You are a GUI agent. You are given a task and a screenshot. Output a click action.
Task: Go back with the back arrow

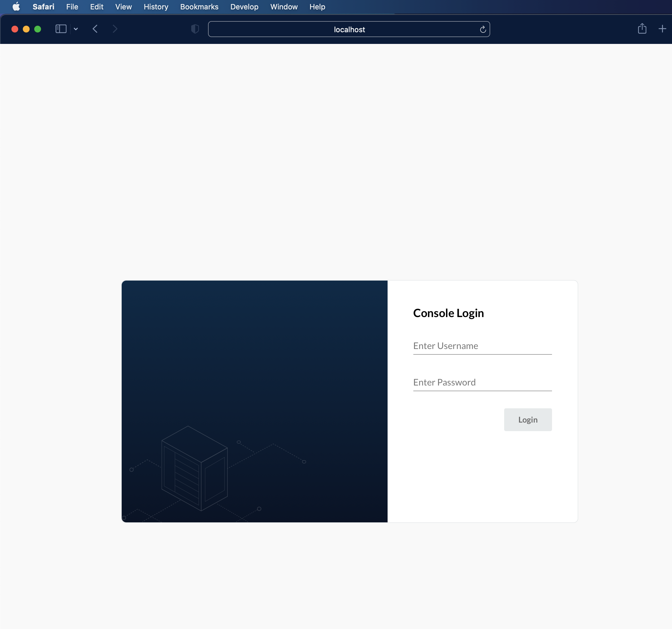95,29
